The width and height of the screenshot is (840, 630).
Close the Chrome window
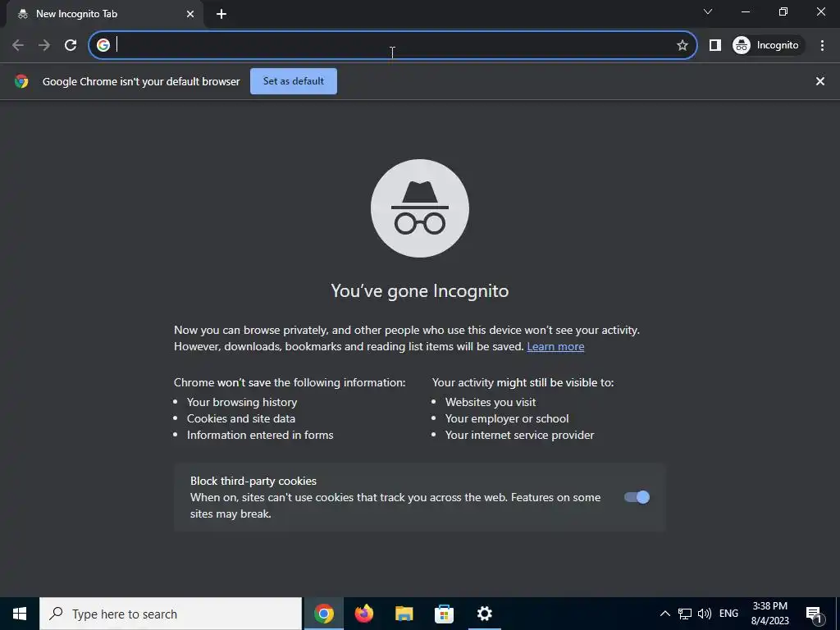[820, 11]
